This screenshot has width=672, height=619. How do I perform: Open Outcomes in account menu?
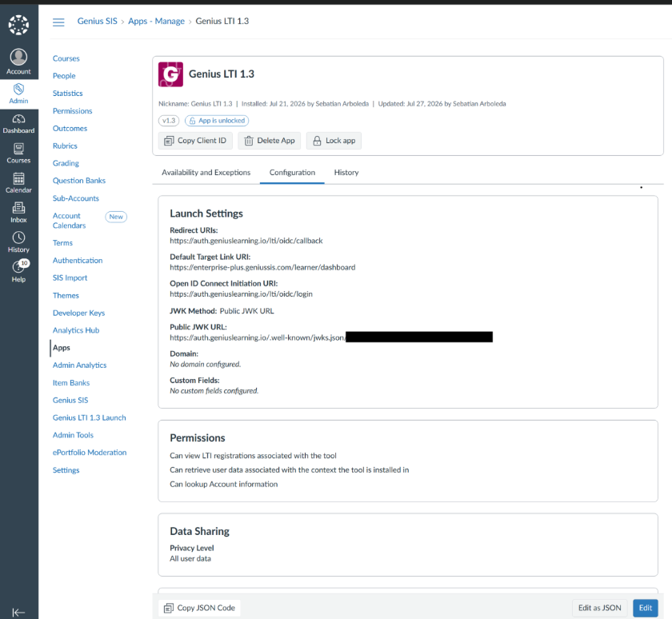point(70,129)
